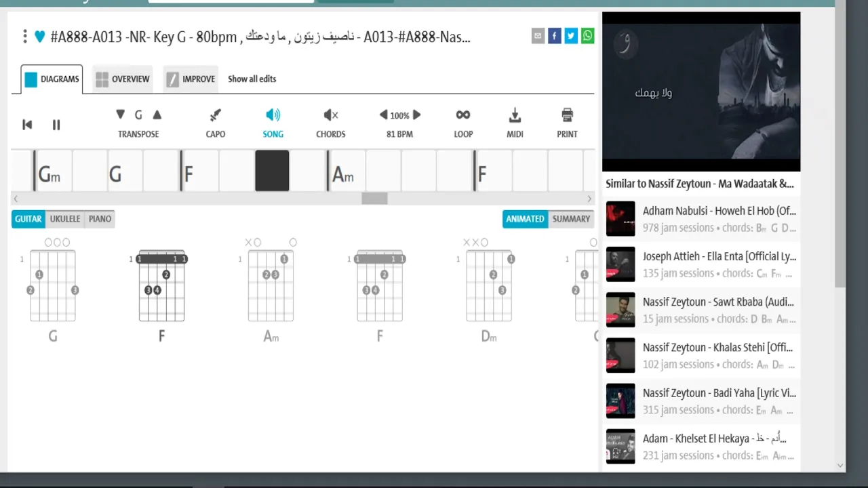Click the 81 BPM tempo label

pyautogui.click(x=399, y=134)
